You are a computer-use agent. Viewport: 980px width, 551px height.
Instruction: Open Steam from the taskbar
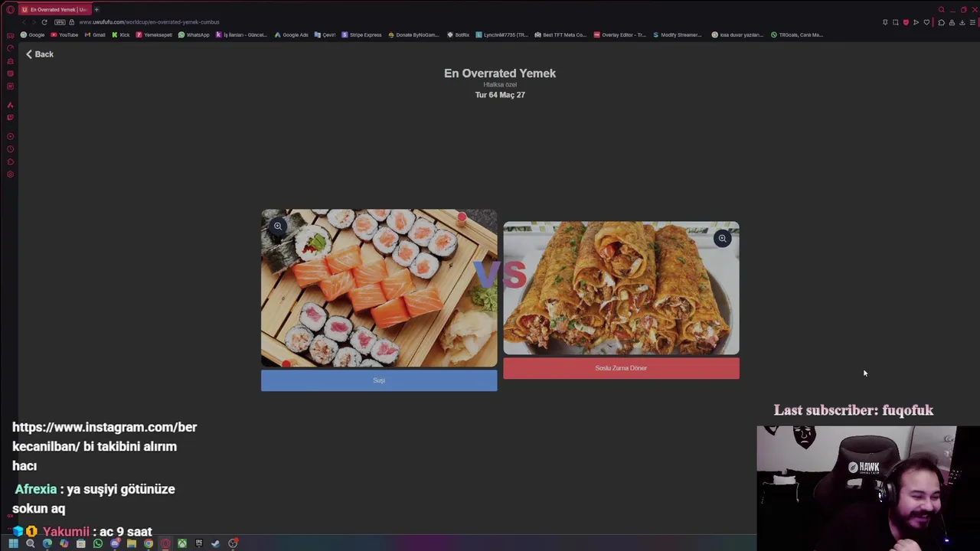[x=215, y=543]
